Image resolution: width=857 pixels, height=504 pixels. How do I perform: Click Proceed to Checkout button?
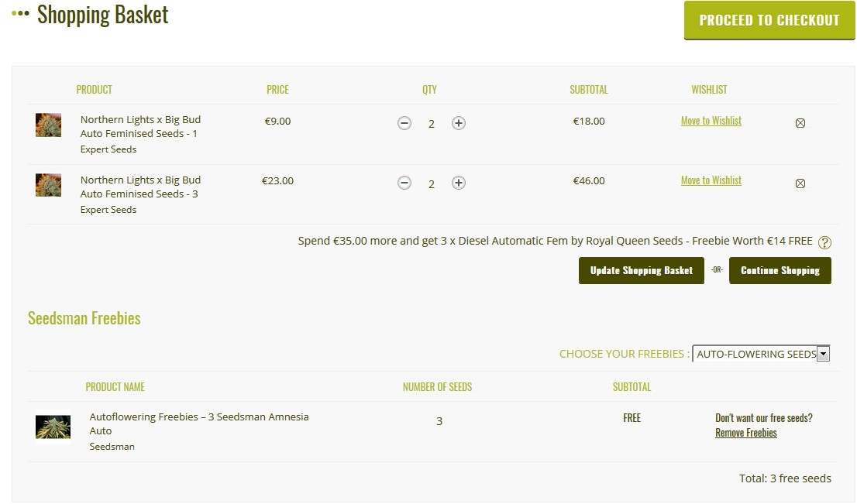click(769, 21)
